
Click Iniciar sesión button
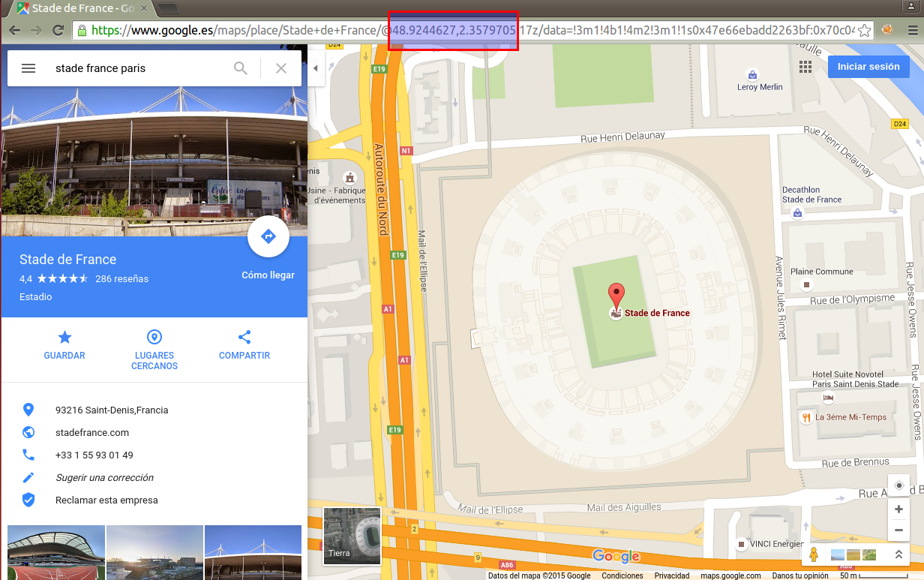pyautogui.click(x=868, y=67)
